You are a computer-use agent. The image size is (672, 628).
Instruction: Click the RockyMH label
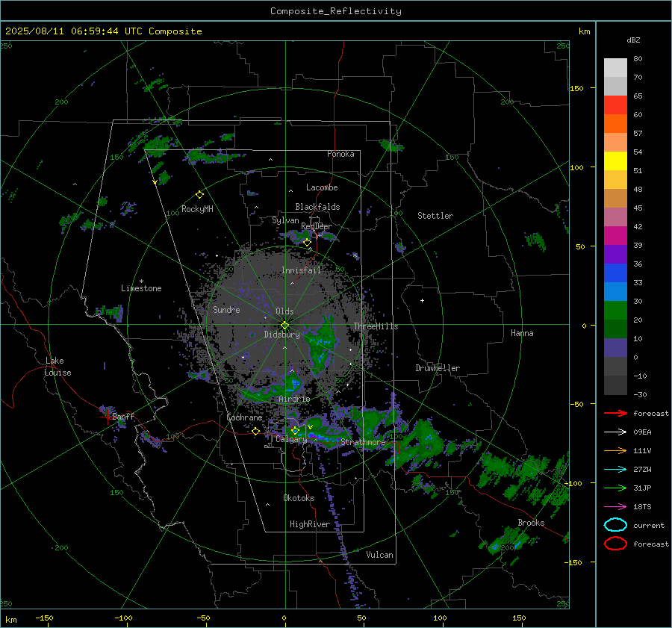click(197, 209)
